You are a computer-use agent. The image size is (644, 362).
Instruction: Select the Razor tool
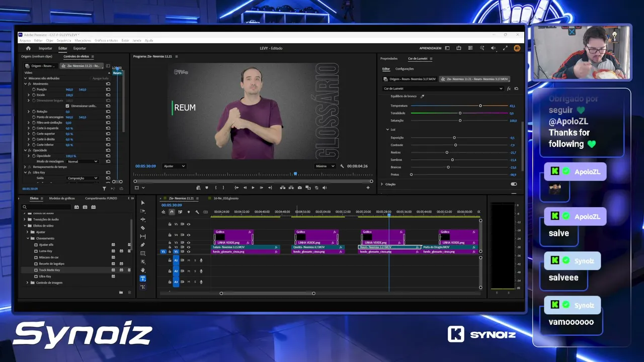[143, 228]
